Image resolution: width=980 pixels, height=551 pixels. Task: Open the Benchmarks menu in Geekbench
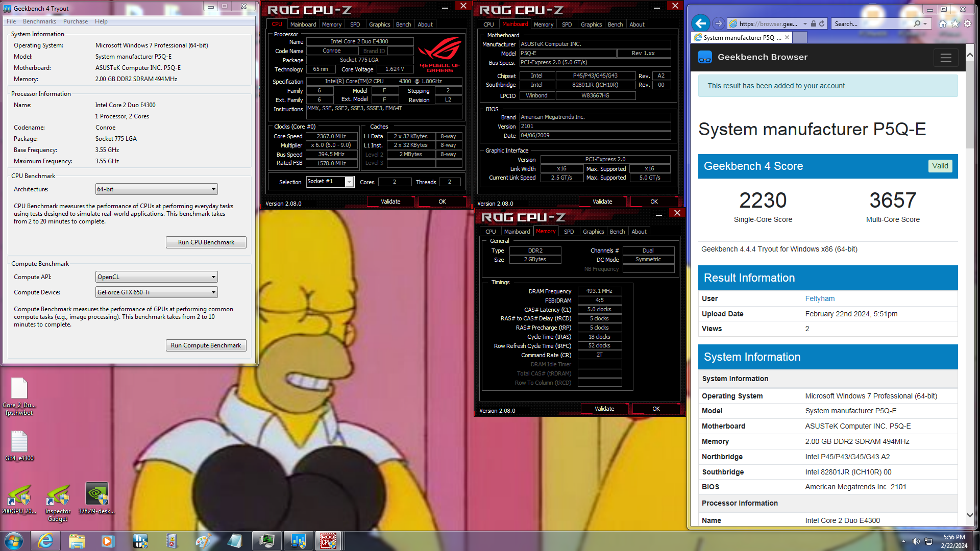tap(39, 21)
